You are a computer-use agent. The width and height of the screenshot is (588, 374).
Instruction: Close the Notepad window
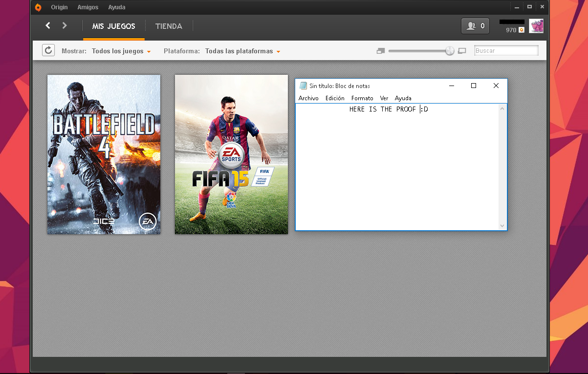(496, 86)
